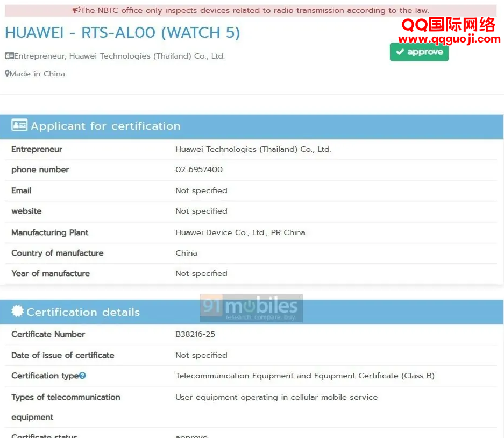
Task: Click the Certificate Number label
Action: 48,334
